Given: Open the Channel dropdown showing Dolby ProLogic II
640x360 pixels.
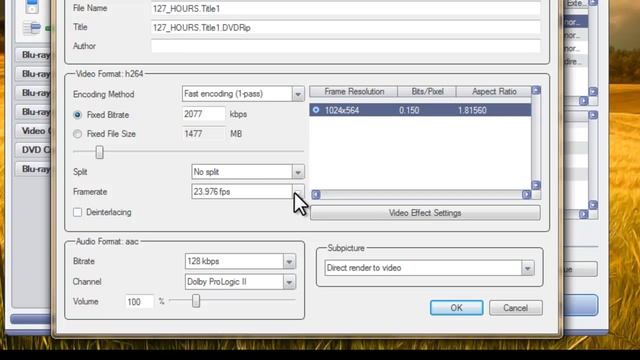Looking at the screenshot, I should tap(289, 282).
